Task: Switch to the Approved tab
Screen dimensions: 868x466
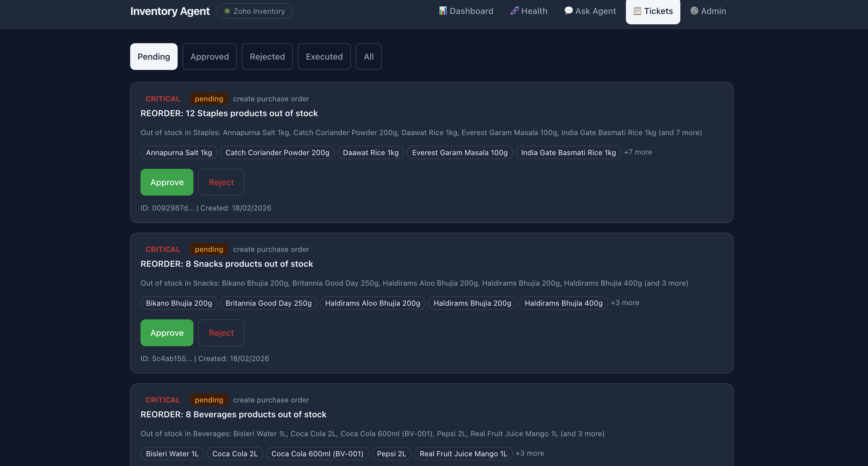Action: click(x=210, y=56)
